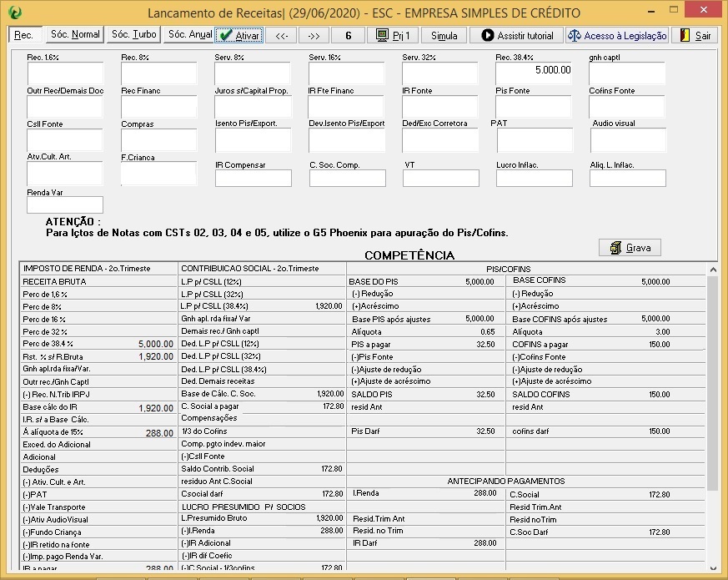Click the vertical scrollbar thumb of grid
Viewport: 728px width, 580px height.
click(713, 382)
